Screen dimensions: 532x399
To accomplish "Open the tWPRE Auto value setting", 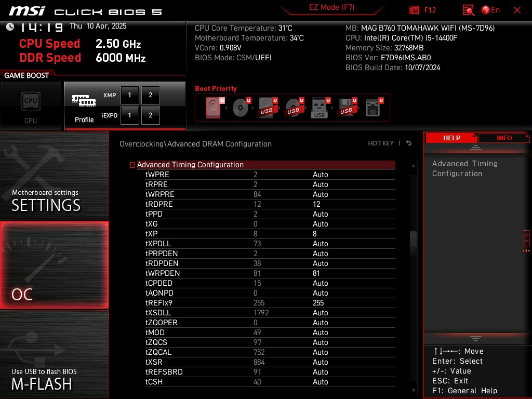I will (320, 175).
